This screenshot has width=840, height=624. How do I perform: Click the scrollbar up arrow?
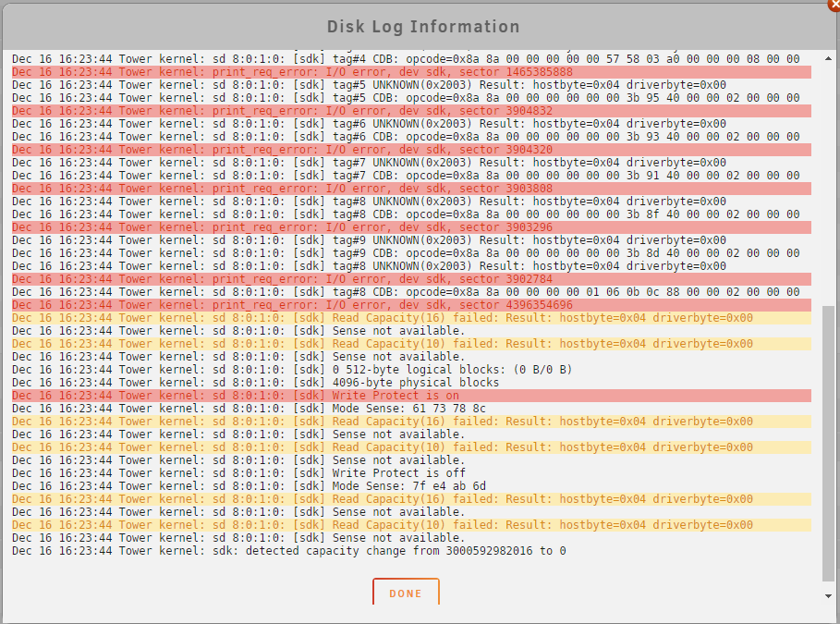point(828,58)
